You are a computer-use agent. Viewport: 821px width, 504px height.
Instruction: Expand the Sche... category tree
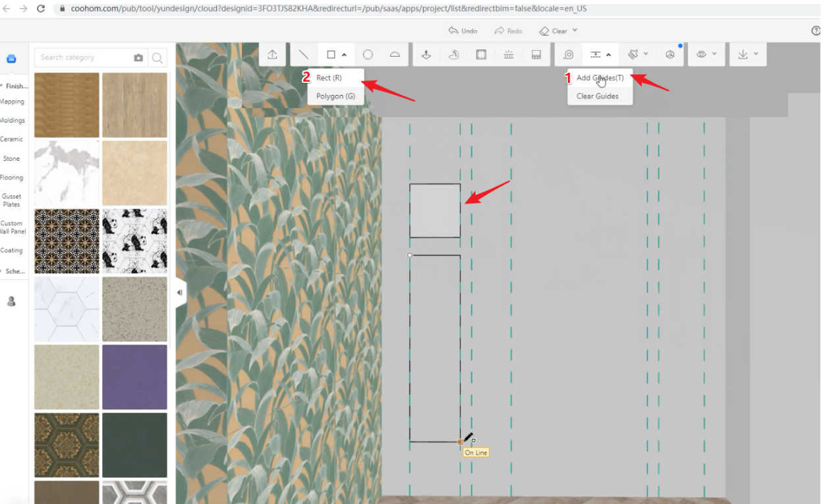tap(2, 271)
